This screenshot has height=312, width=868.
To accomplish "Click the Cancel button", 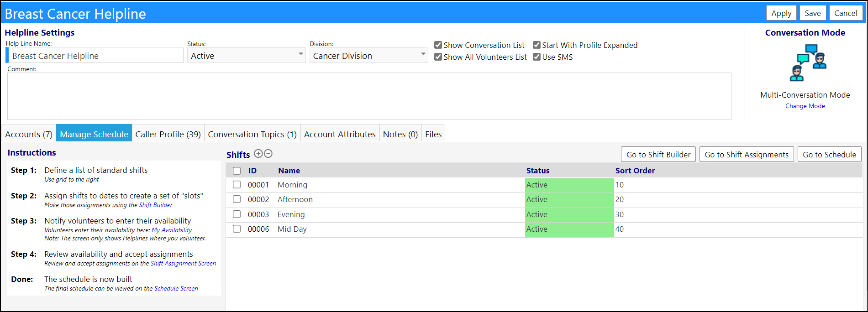I will [846, 13].
